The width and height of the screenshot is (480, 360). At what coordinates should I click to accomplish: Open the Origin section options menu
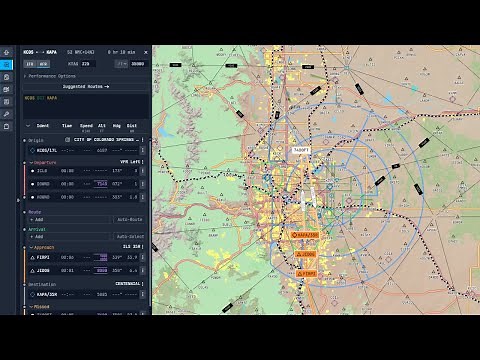point(143,140)
